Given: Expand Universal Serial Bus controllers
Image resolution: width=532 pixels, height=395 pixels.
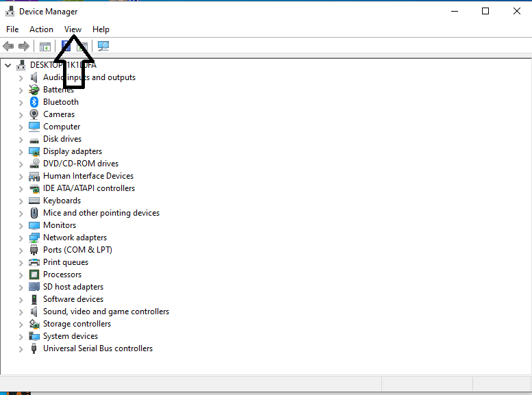Looking at the screenshot, I should (21, 348).
